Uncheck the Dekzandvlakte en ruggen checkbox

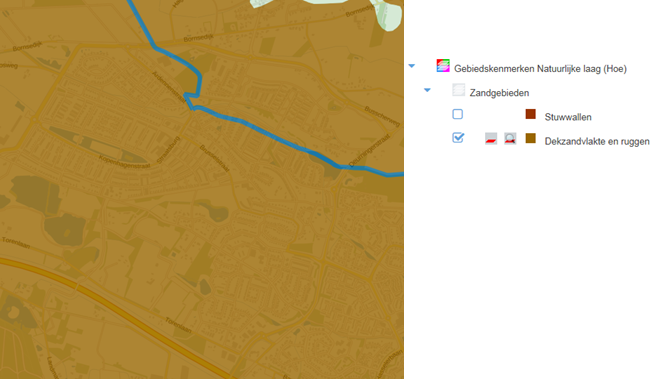click(x=458, y=138)
